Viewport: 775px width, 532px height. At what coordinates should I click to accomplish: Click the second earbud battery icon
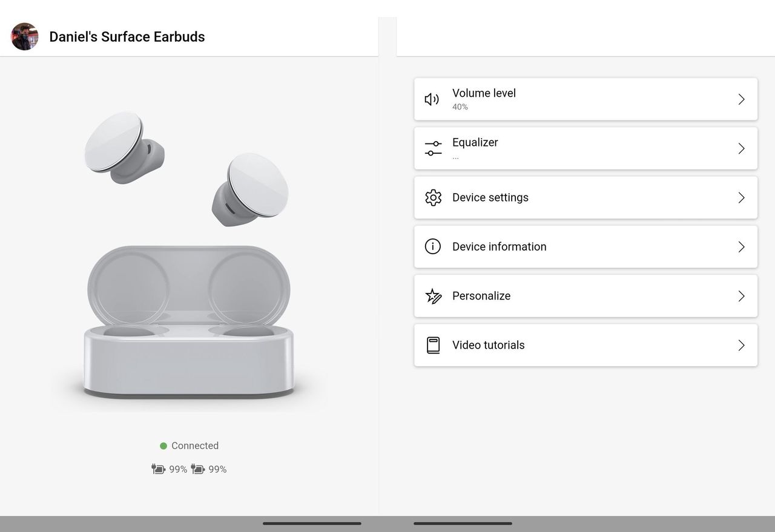[198, 469]
